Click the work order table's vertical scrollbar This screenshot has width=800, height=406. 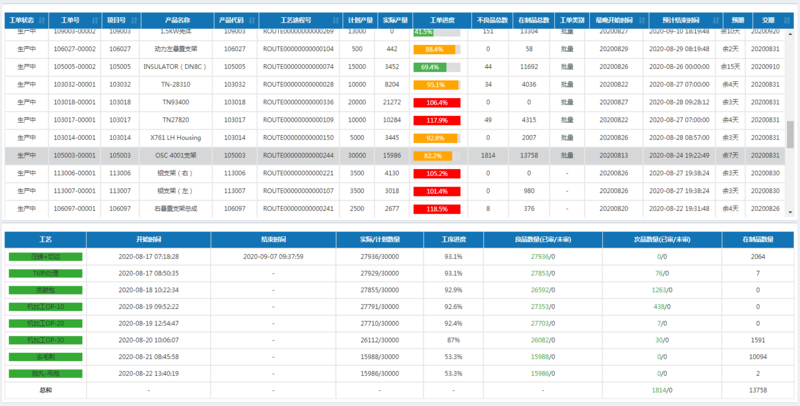(790, 134)
